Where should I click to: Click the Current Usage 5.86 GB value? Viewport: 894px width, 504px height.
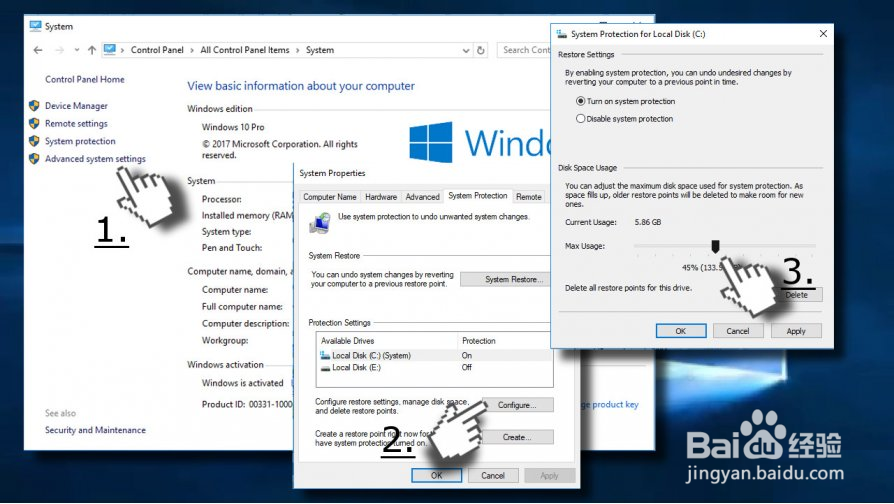point(648,222)
